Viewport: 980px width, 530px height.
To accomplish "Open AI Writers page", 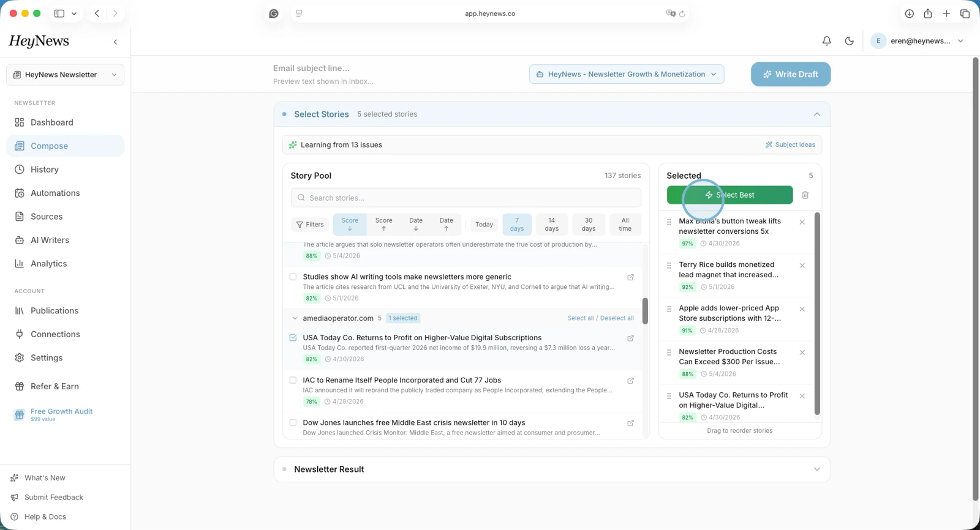I will pyautogui.click(x=65, y=240).
